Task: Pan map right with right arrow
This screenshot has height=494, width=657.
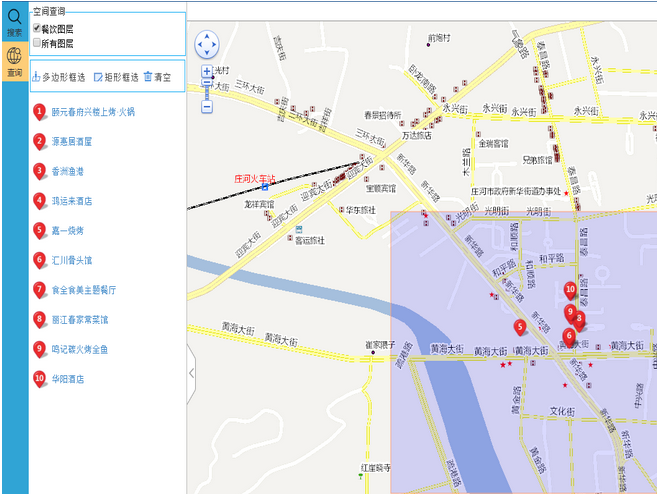Action: (214, 44)
